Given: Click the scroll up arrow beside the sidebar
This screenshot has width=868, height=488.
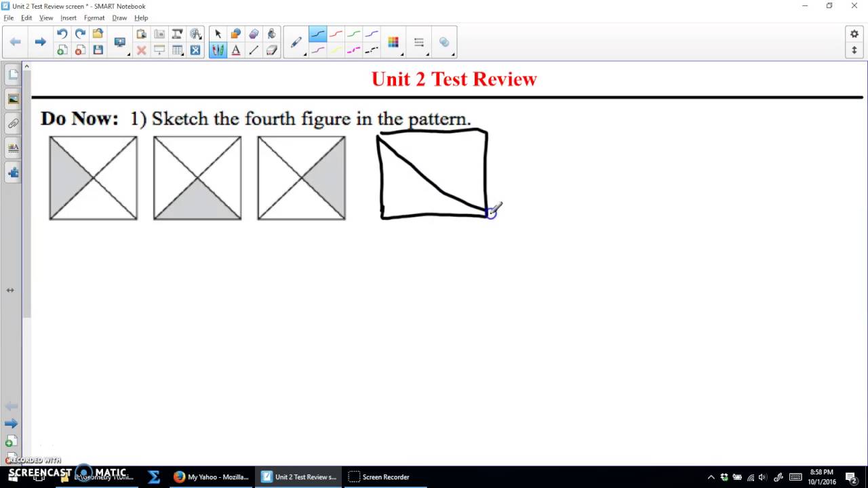Looking at the screenshot, I should pyautogui.click(x=26, y=66).
